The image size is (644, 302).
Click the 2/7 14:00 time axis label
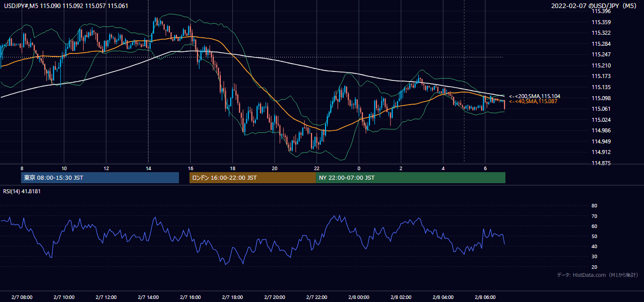click(x=148, y=297)
